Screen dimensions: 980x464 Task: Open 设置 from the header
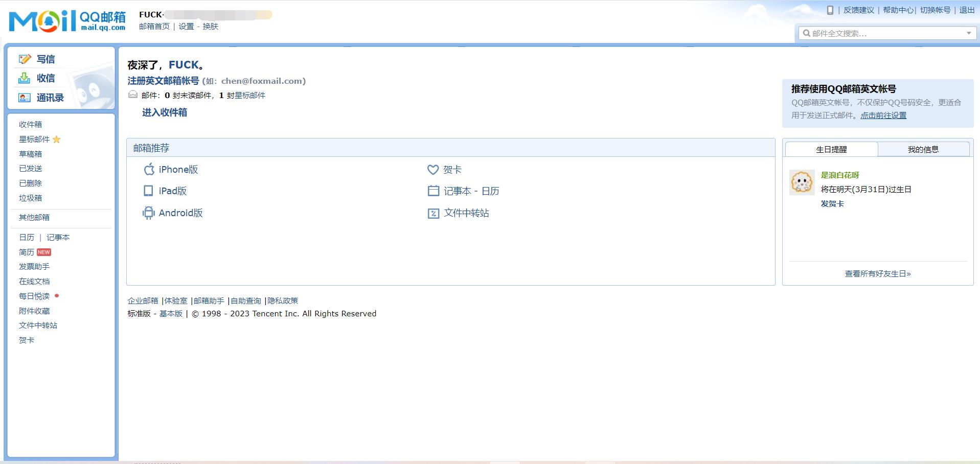[x=186, y=26]
